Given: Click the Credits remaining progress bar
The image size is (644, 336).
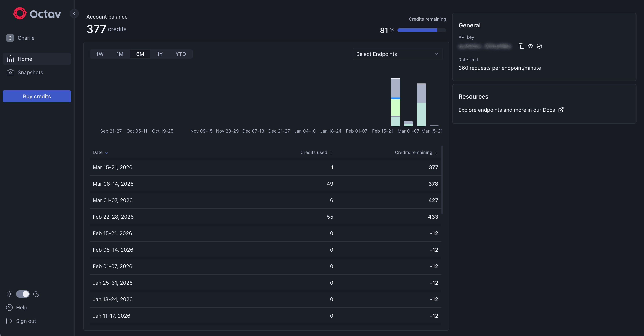Looking at the screenshot, I should point(421,30).
